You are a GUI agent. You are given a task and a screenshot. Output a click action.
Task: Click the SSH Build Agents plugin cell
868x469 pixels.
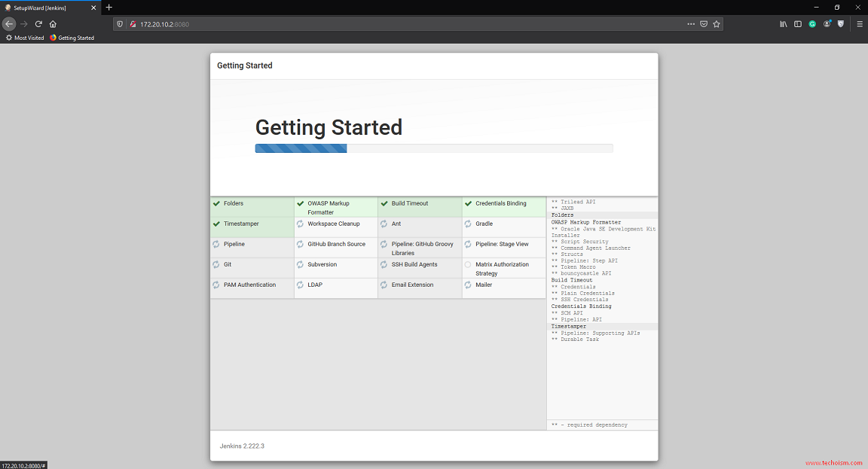click(420, 268)
